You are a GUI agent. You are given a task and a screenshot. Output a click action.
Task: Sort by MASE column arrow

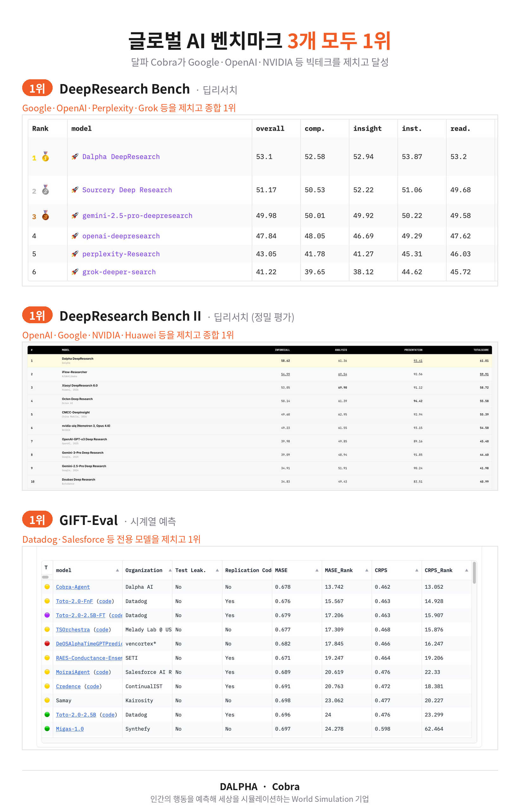[x=317, y=570]
